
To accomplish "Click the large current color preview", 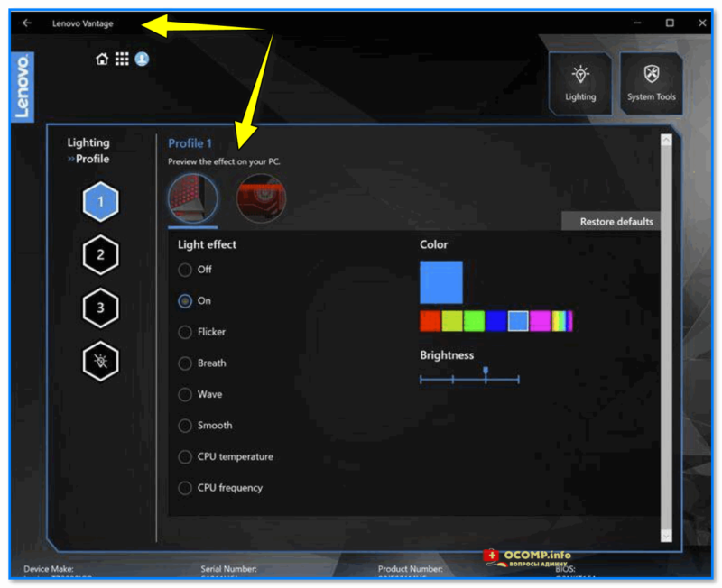I will 441,282.
